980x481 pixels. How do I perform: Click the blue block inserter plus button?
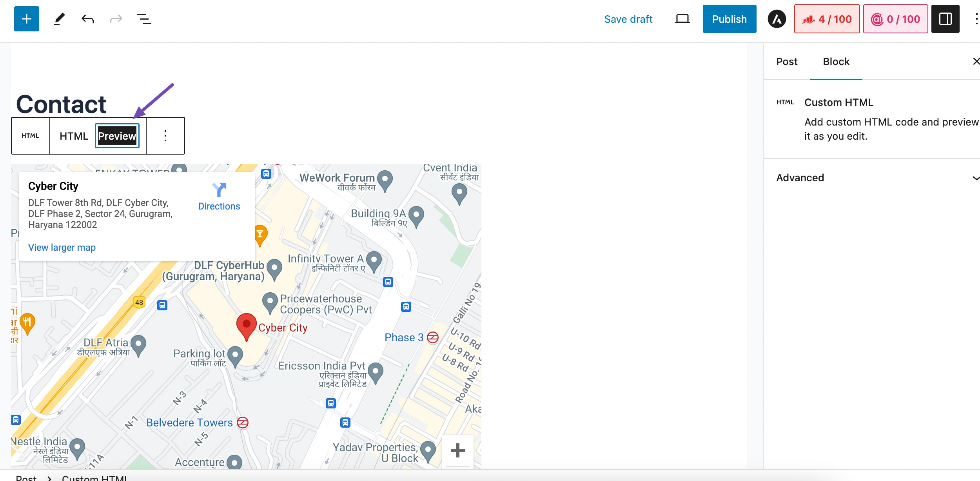pos(27,19)
